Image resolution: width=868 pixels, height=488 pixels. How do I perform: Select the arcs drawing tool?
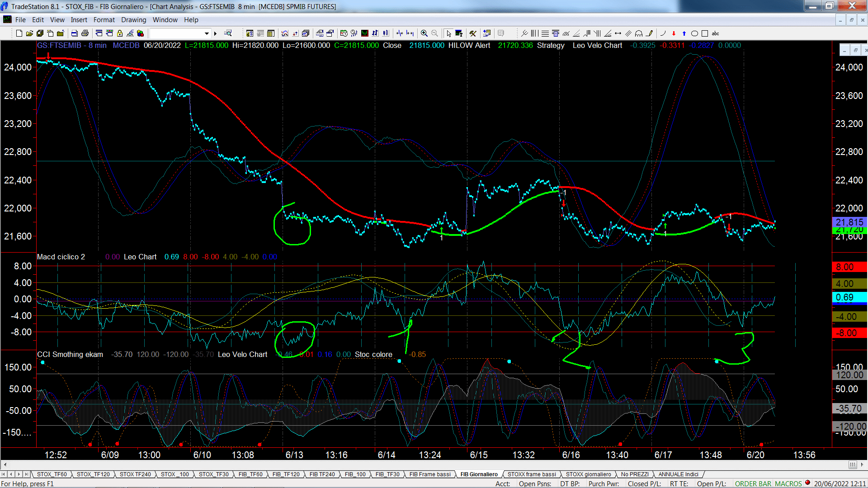(x=639, y=33)
